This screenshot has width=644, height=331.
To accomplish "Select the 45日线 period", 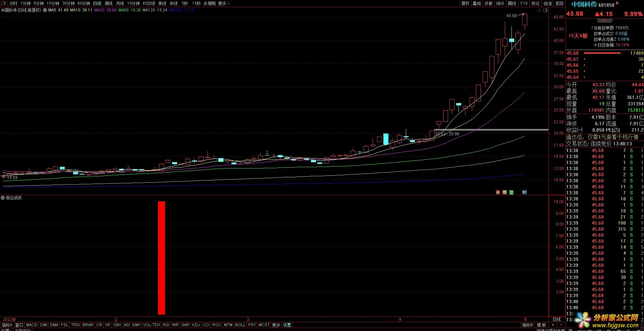I will [x=149, y=3].
